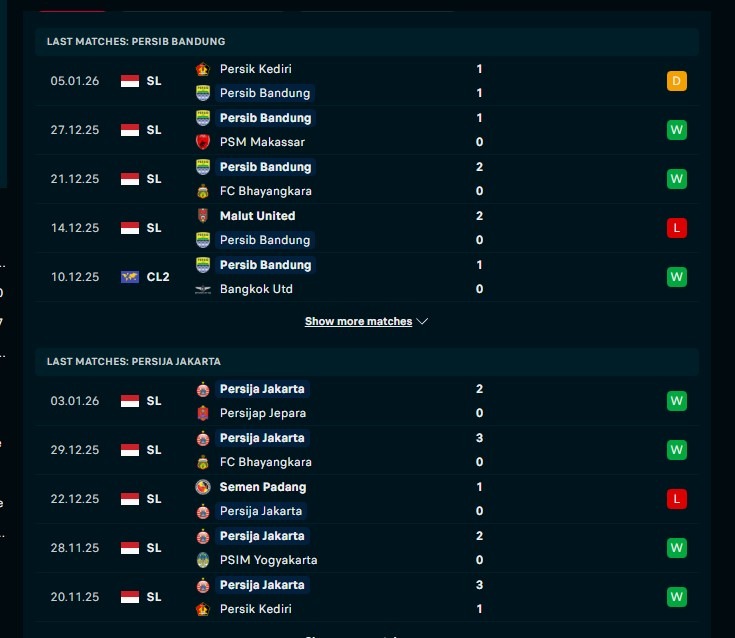735x638 pixels.
Task: Click the CL2 competition flag icon
Action: click(130, 277)
